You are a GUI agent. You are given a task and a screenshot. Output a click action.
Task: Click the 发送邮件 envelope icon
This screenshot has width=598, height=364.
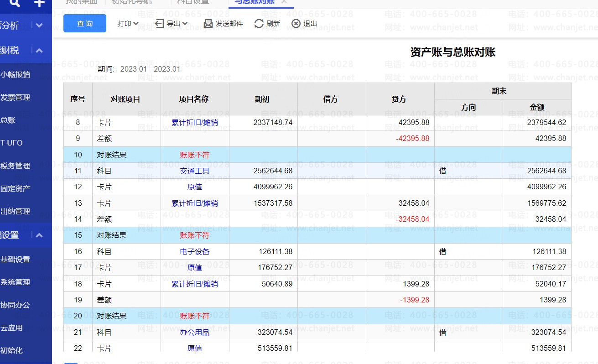pos(208,23)
